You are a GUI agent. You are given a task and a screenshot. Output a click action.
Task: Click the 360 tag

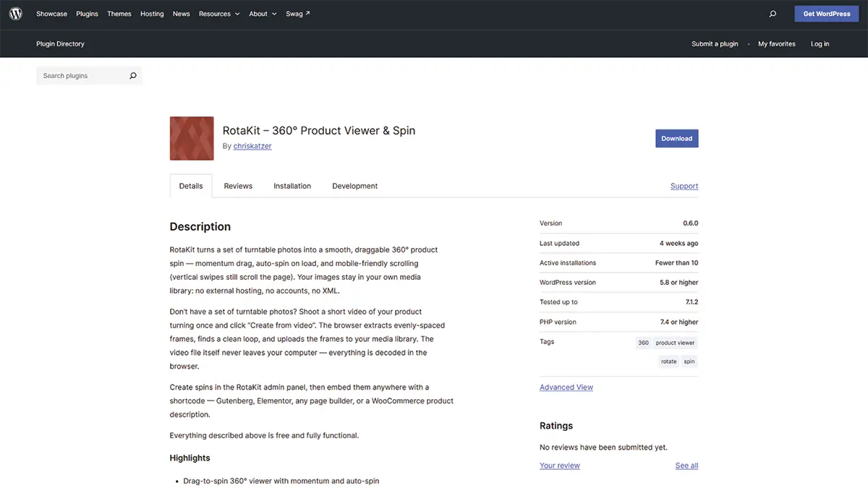(644, 343)
